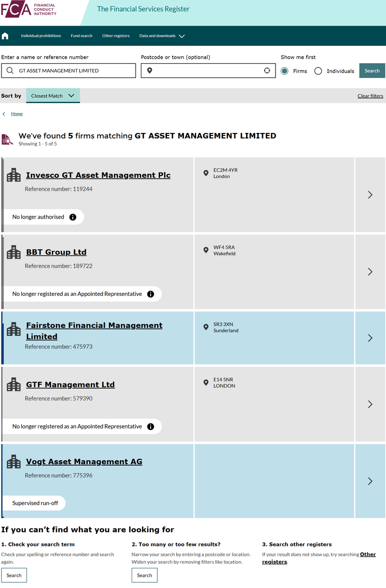Screen dimensions: 386x588
Task: Open Invesco GT Asset Management Plc link
Action: point(98,175)
